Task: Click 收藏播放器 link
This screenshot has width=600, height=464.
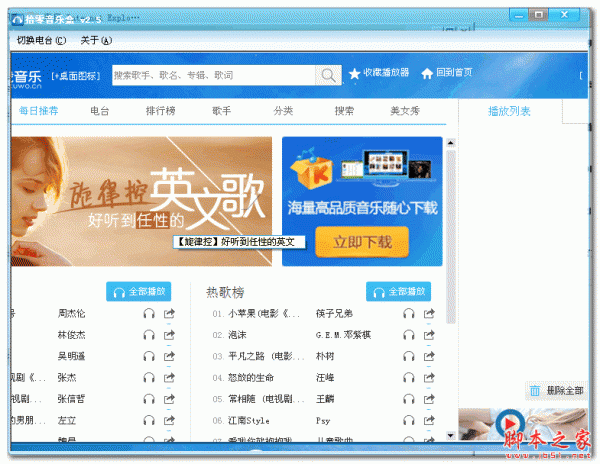Action: [x=386, y=72]
